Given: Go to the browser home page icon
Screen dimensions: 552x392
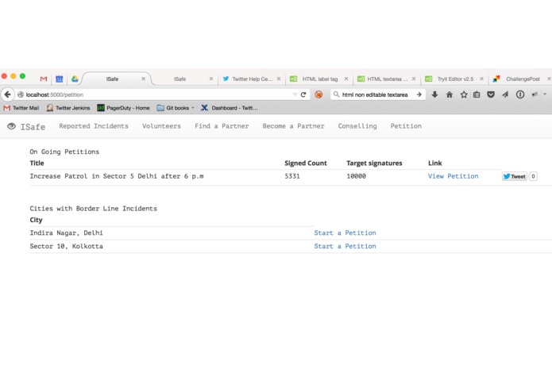Looking at the screenshot, I should (450, 94).
